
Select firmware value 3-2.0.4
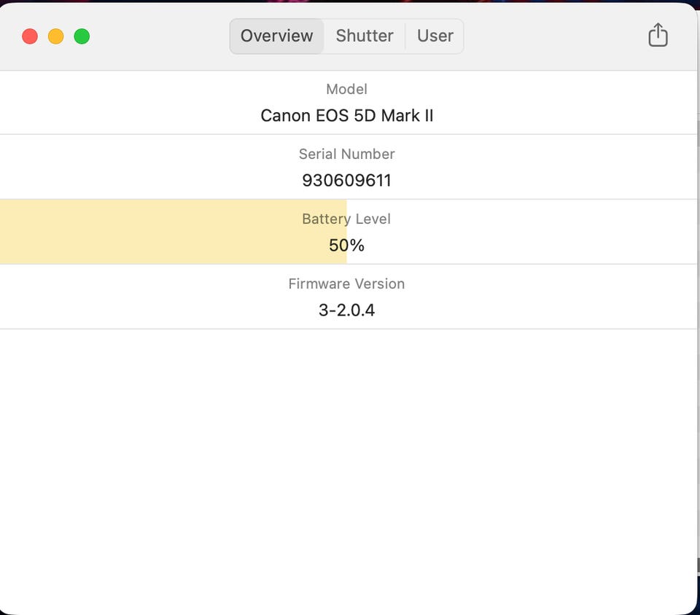pyautogui.click(x=346, y=310)
